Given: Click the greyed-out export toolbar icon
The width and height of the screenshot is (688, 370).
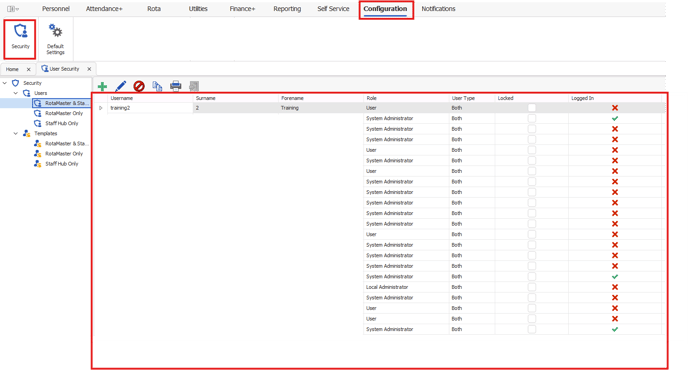Looking at the screenshot, I should [x=194, y=86].
